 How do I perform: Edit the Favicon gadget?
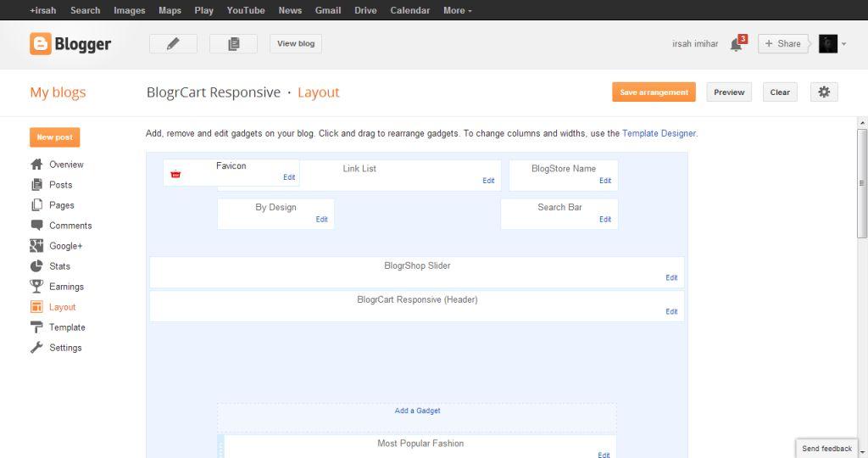[289, 177]
